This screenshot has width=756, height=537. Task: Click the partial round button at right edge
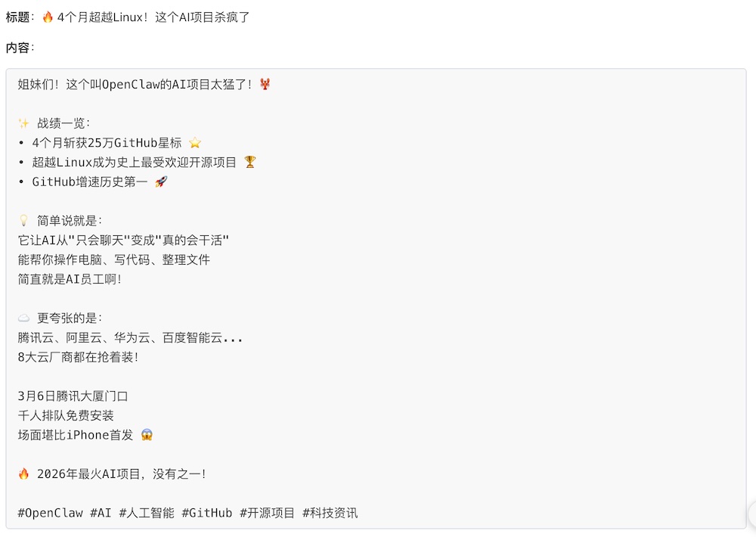[751, 515]
